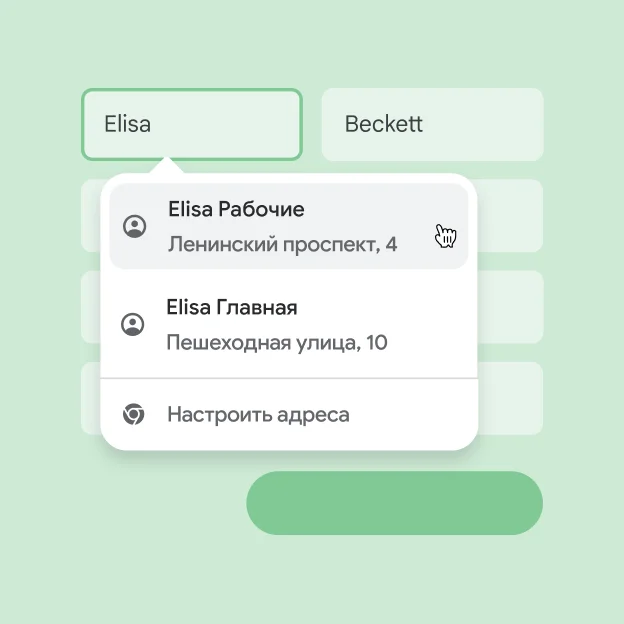Focus the last name field containing Beckett
Viewport: 624px width, 624px height.
pyautogui.click(x=432, y=124)
